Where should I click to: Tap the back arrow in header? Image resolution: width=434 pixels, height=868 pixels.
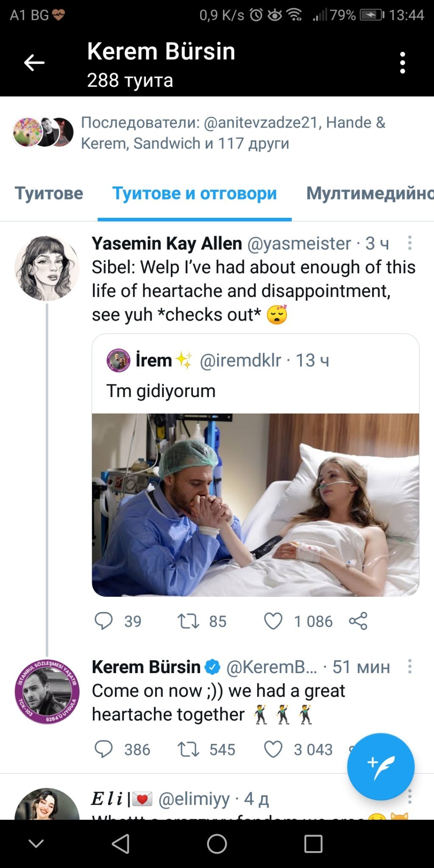point(34,63)
